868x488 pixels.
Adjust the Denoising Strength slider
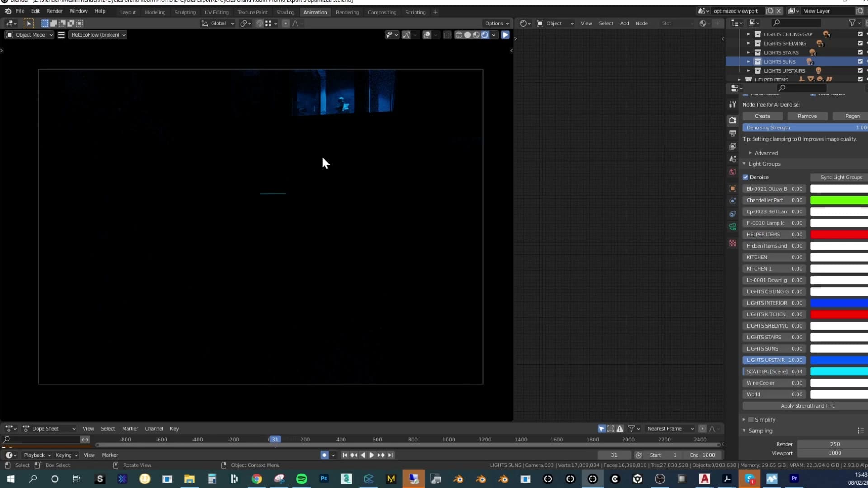pyautogui.click(x=805, y=127)
